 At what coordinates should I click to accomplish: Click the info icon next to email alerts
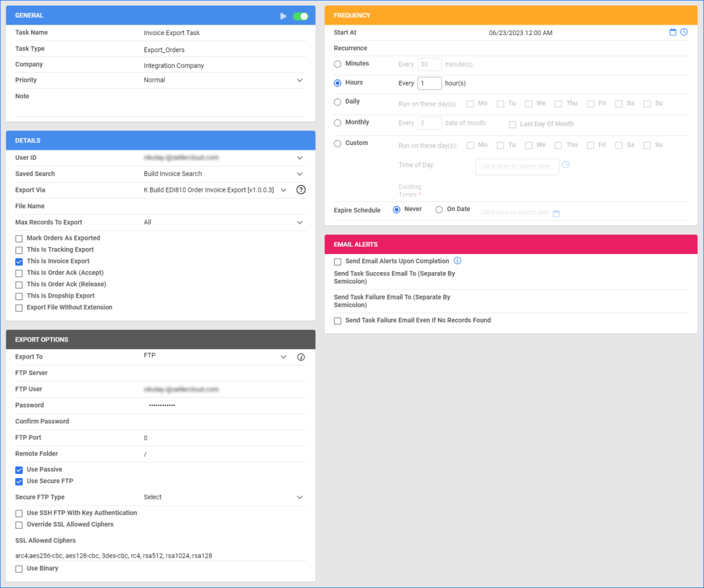tap(457, 261)
